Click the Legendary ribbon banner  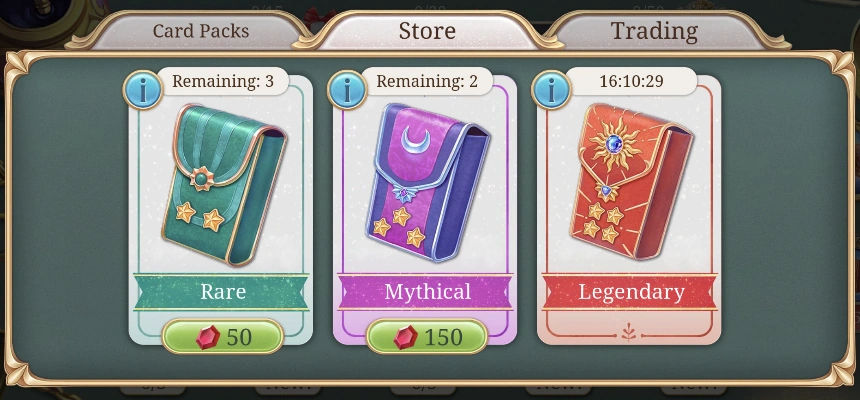pyautogui.click(x=630, y=292)
